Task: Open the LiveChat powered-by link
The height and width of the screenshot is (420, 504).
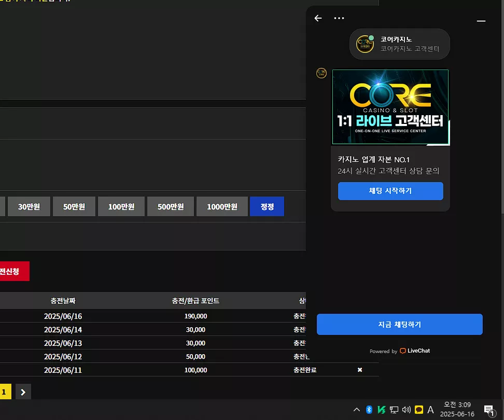Action: (x=400, y=351)
